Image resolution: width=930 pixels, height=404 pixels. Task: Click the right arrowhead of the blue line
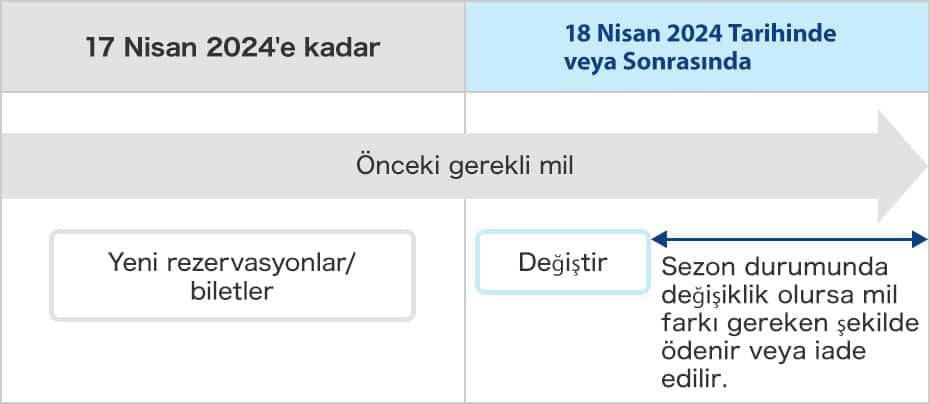[x=921, y=238]
